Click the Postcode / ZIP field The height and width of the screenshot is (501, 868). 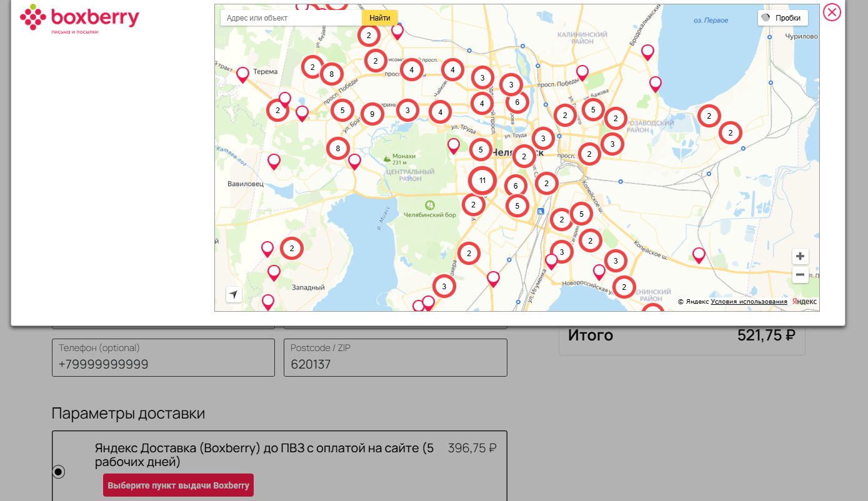click(x=396, y=357)
